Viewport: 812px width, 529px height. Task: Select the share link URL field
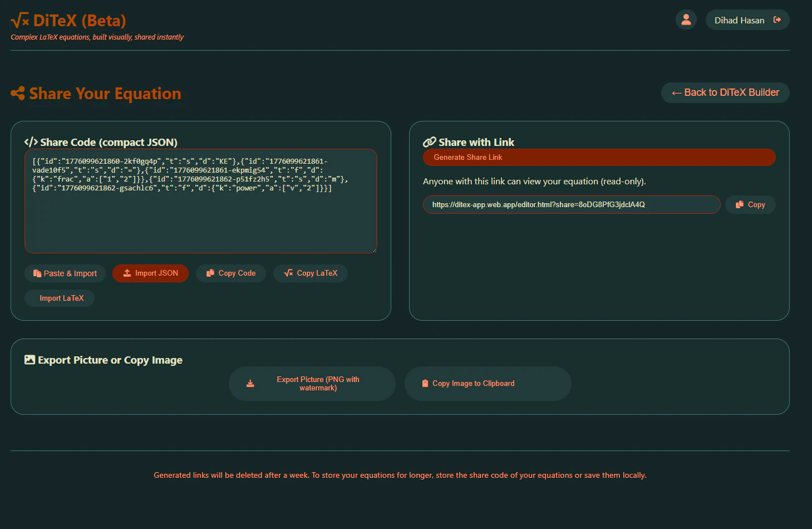pyautogui.click(x=571, y=204)
